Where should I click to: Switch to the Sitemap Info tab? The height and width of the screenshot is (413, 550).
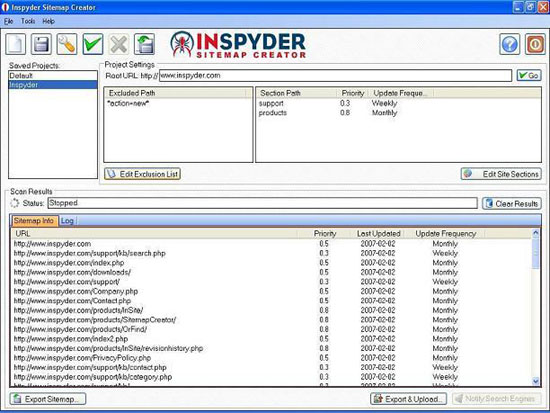34,221
